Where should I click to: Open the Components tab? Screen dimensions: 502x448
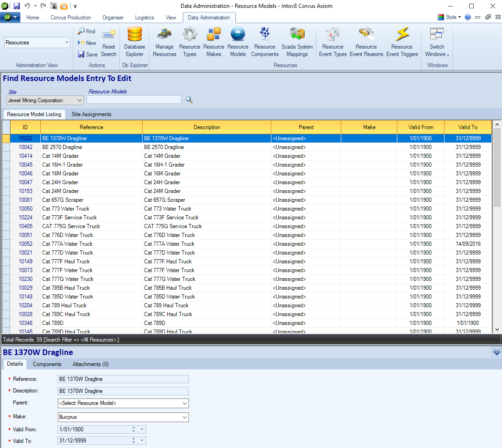(47, 364)
